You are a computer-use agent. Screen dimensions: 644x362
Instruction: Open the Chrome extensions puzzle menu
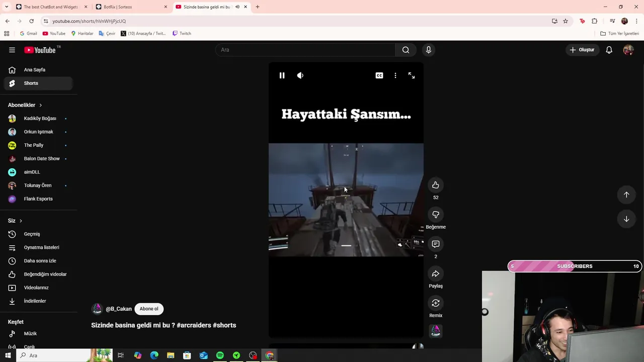pyautogui.click(x=595, y=21)
